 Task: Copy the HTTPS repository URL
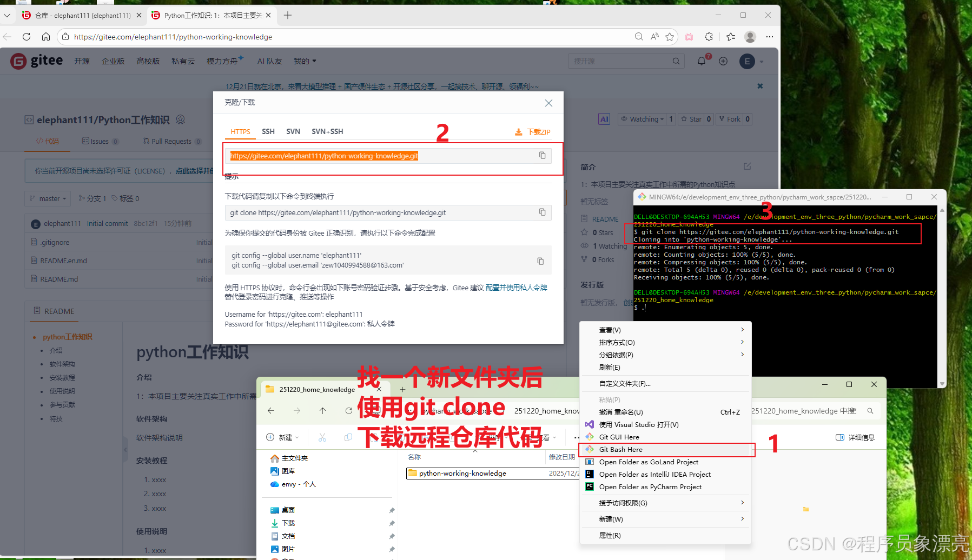[542, 156]
